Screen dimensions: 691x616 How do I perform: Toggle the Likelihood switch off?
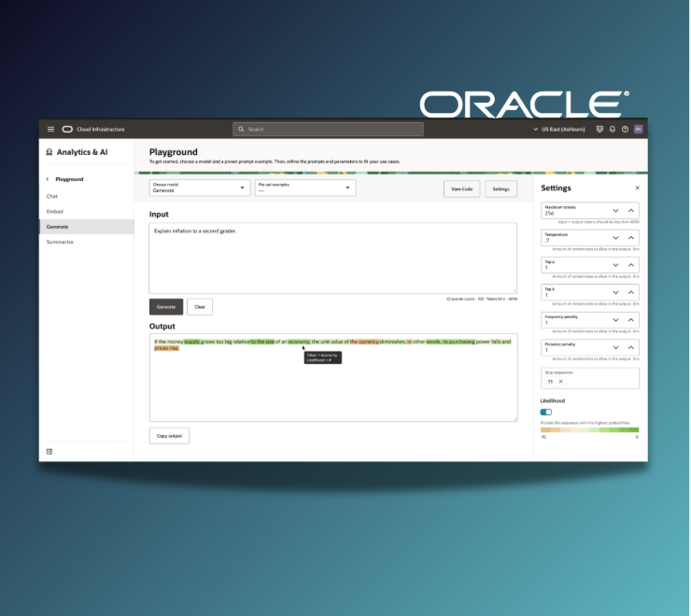coord(546,412)
